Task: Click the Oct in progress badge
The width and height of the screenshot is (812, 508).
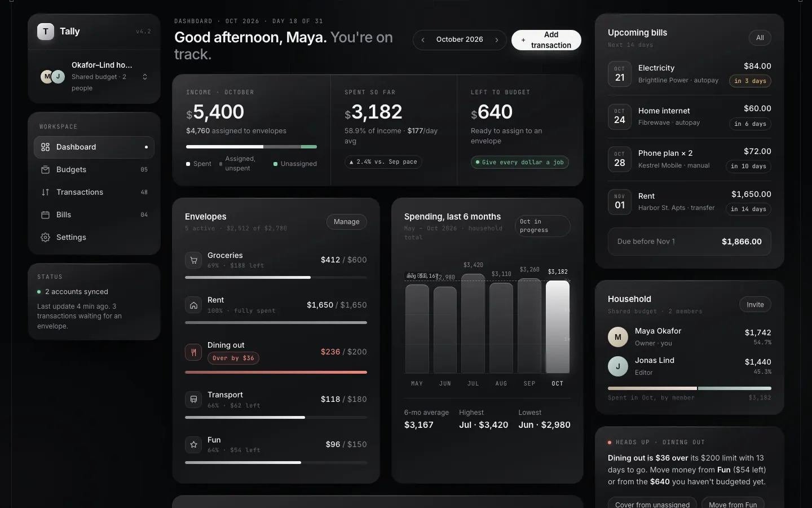Action: 542,226
